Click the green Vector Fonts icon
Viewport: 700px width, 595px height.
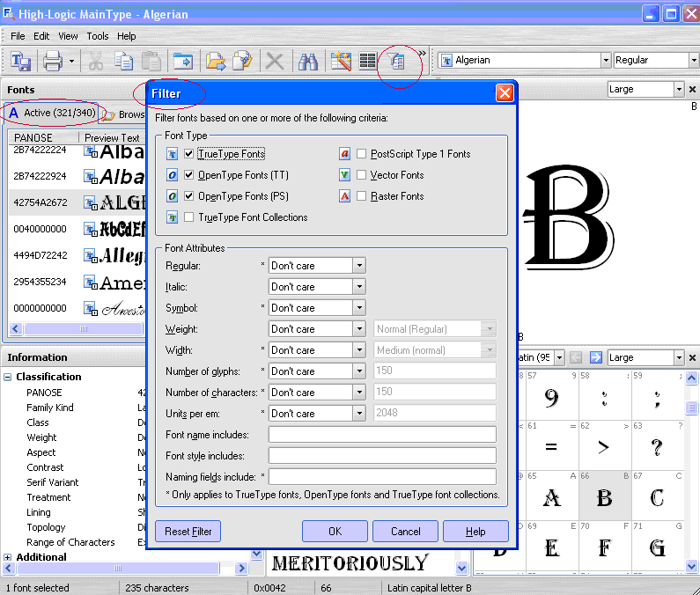344,175
